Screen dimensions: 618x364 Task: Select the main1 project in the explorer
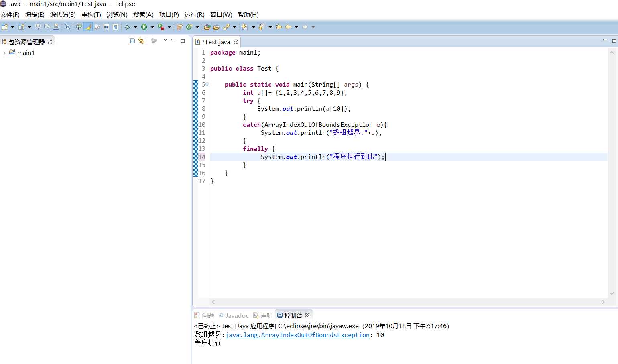click(26, 53)
